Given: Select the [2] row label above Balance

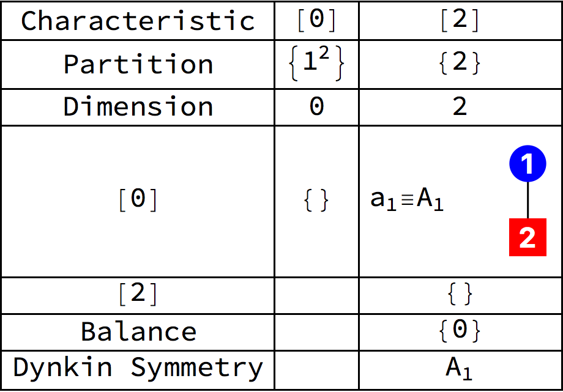Looking at the screenshot, I should [138, 295].
